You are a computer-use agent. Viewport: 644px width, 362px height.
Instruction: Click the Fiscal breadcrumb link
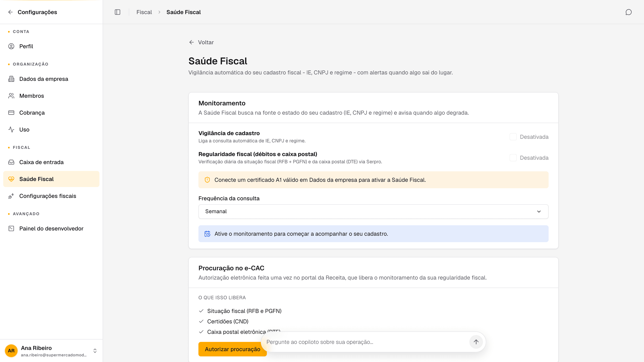(144, 12)
